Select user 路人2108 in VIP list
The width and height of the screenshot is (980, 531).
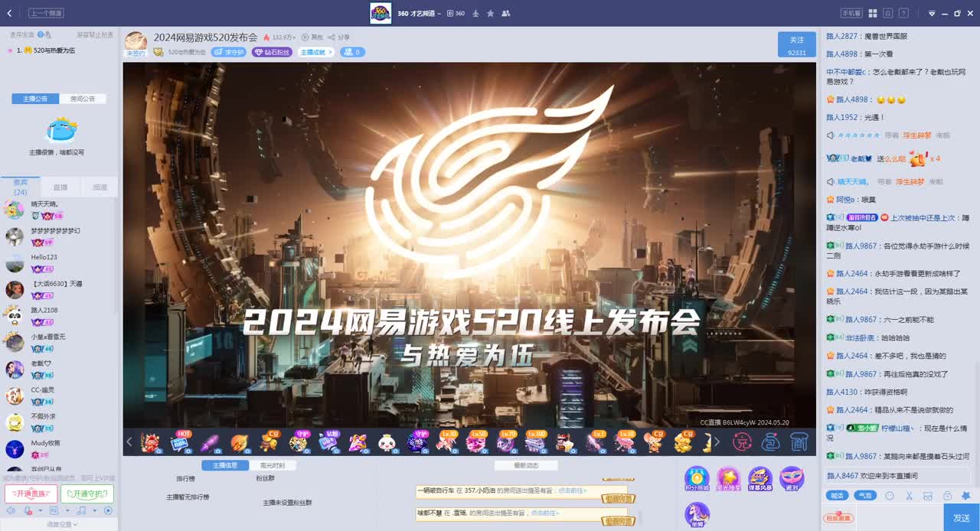coord(57,315)
